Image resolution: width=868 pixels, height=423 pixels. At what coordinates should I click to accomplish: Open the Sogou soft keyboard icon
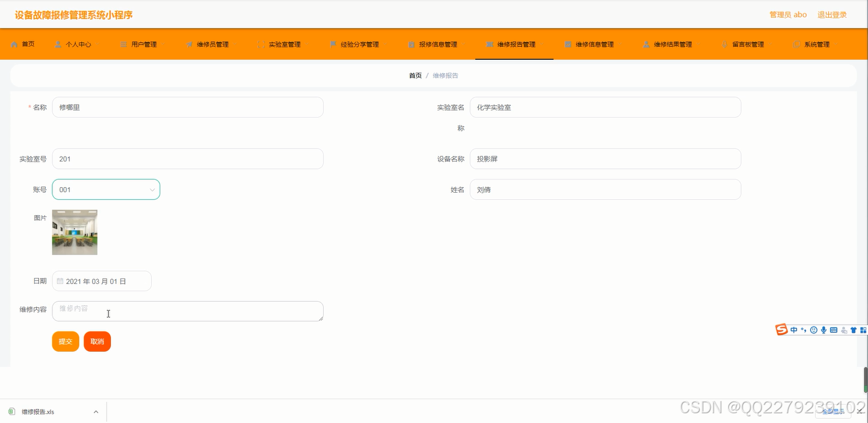833,330
